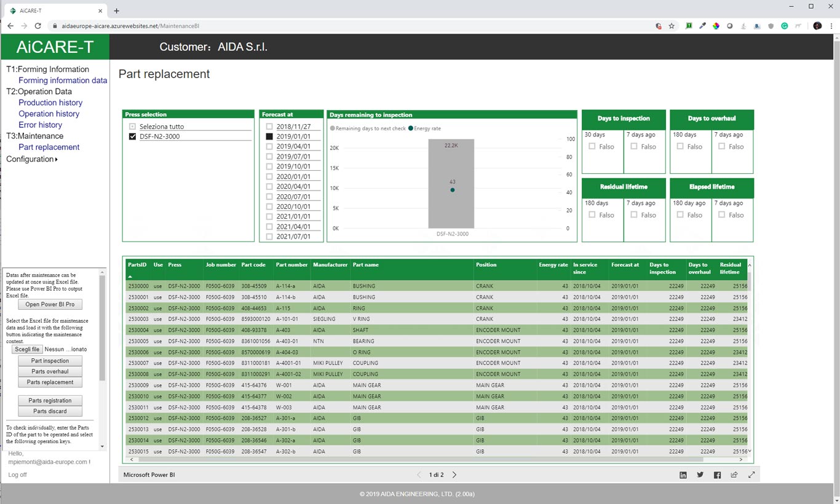Log off from the account
This screenshot has width=840, height=504.
(18, 475)
